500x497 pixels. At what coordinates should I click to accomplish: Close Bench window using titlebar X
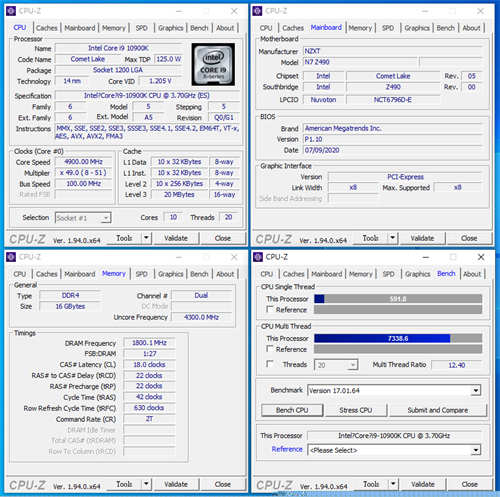[x=481, y=257]
